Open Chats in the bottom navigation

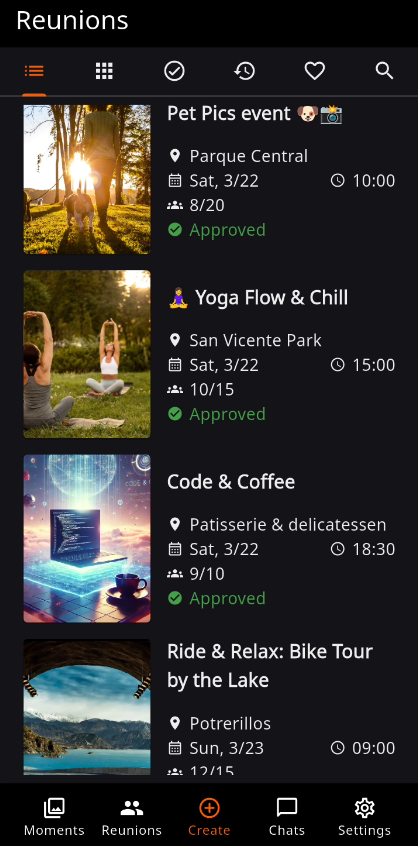pos(287,816)
